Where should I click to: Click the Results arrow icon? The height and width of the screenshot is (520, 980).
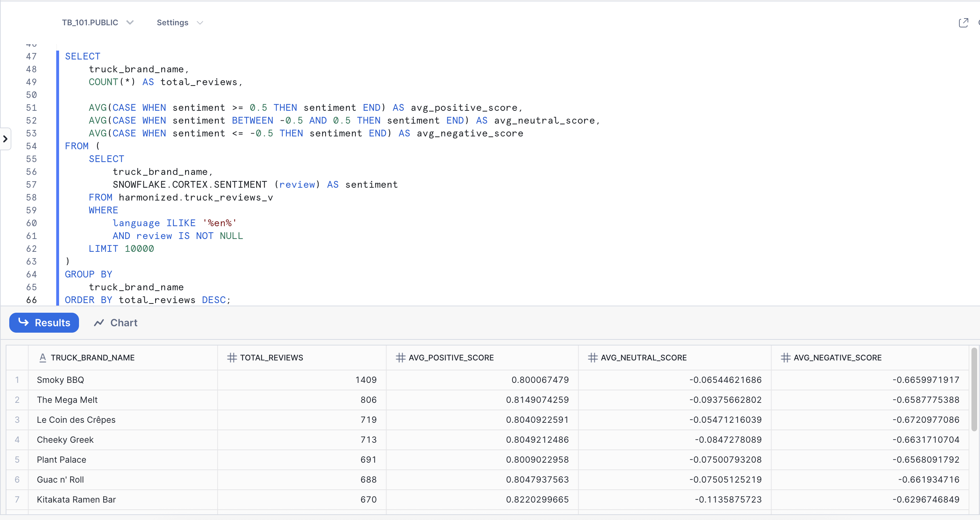click(23, 322)
